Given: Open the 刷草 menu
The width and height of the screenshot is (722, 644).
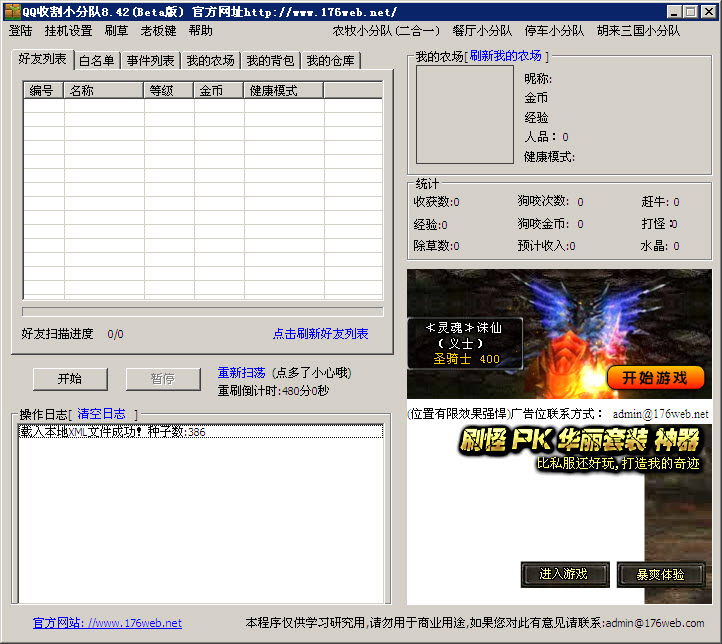Looking at the screenshot, I should coord(116,31).
